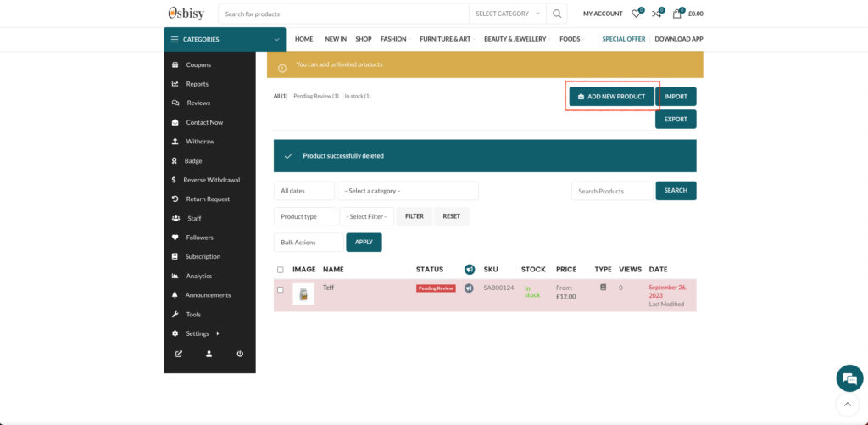Image resolution: width=868 pixels, height=425 pixels.
Task: Click the IMPORT button
Action: click(x=676, y=97)
